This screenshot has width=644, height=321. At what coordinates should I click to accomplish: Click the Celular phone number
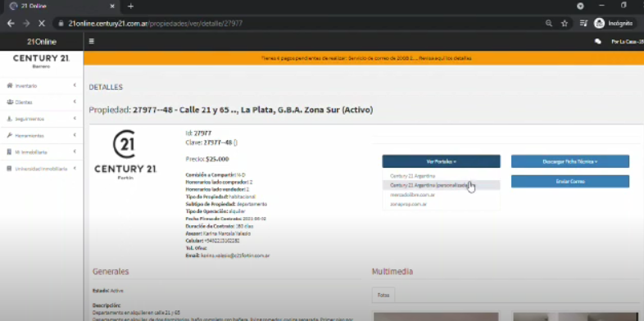pos(221,241)
